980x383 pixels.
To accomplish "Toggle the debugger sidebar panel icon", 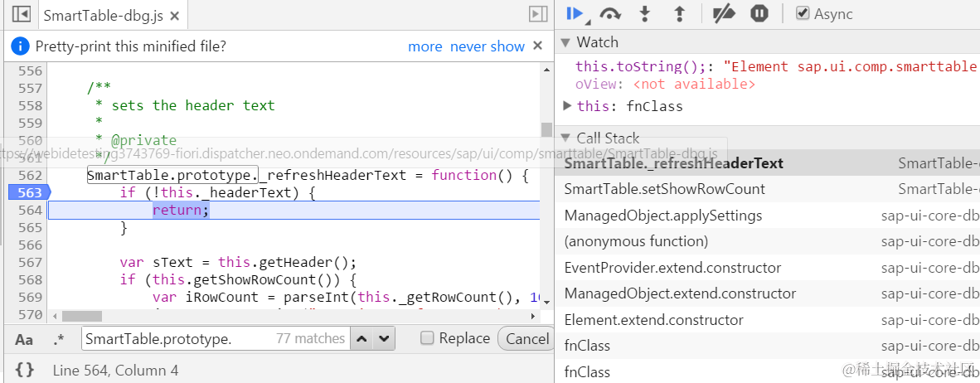I will [x=538, y=14].
